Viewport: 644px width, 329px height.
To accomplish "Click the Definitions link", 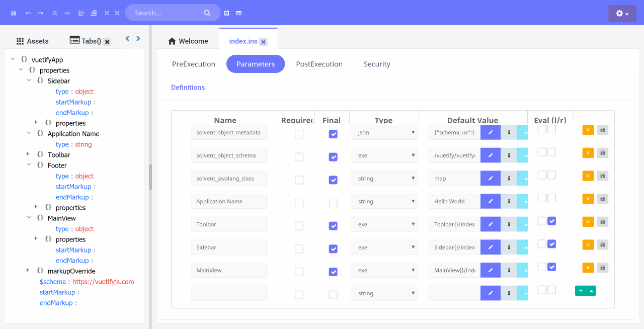I will point(188,87).
